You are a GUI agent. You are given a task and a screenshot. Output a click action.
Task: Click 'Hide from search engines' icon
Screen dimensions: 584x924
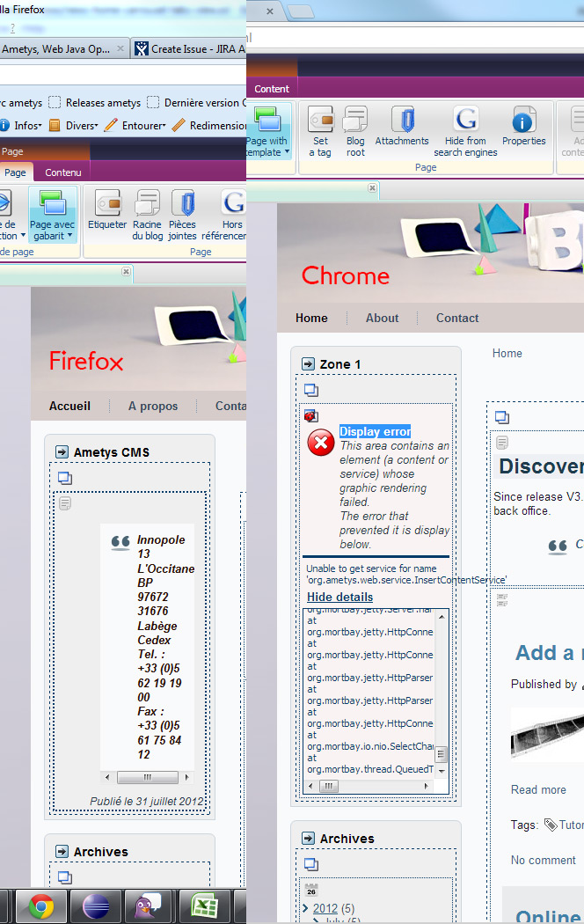point(465,120)
